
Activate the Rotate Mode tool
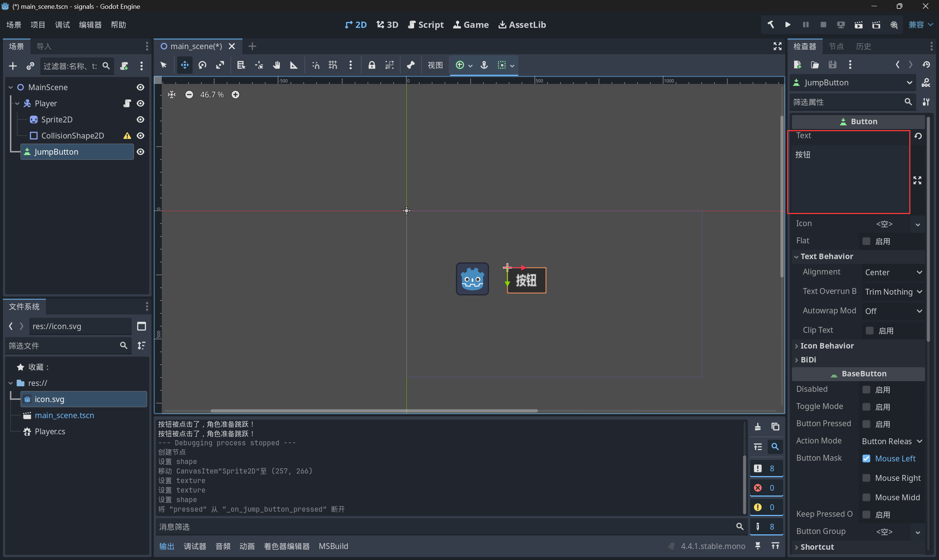click(202, 65)
